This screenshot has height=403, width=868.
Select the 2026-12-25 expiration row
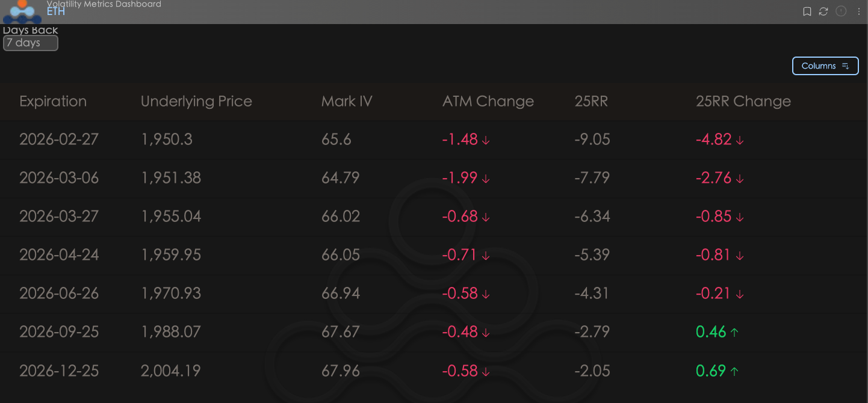58,371
